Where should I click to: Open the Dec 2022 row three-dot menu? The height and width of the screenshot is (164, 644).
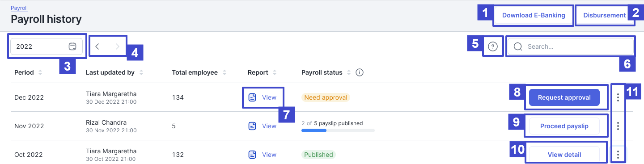tap(618, 97)
